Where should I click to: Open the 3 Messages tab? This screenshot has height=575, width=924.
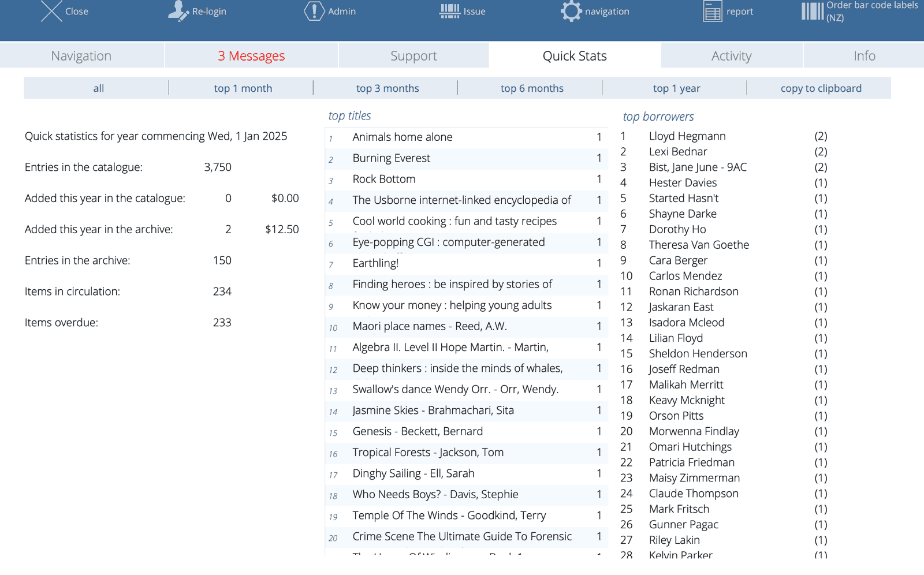(x=251, y=56)
